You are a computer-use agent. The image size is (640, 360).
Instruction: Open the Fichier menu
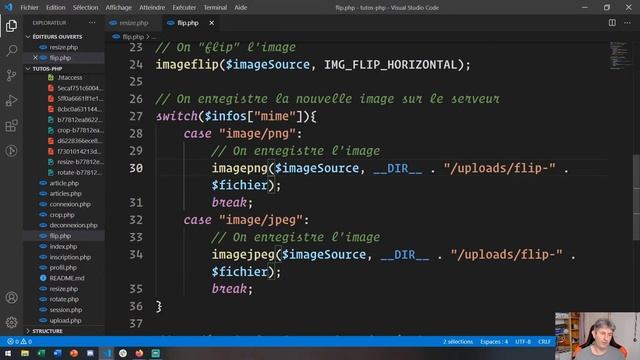coord(29,7)
